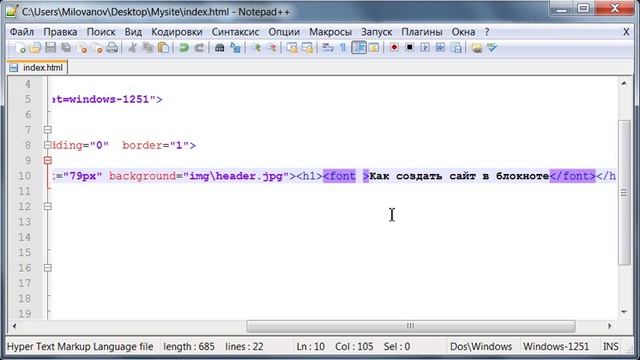Open the Поиск menu

tap(101, 32)
